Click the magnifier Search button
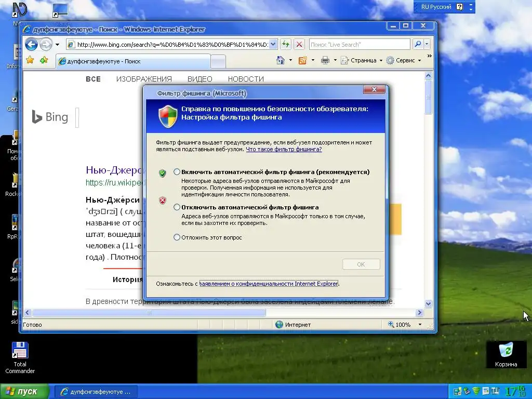This screenshot has width=532, height=399. tap(418, 44)
